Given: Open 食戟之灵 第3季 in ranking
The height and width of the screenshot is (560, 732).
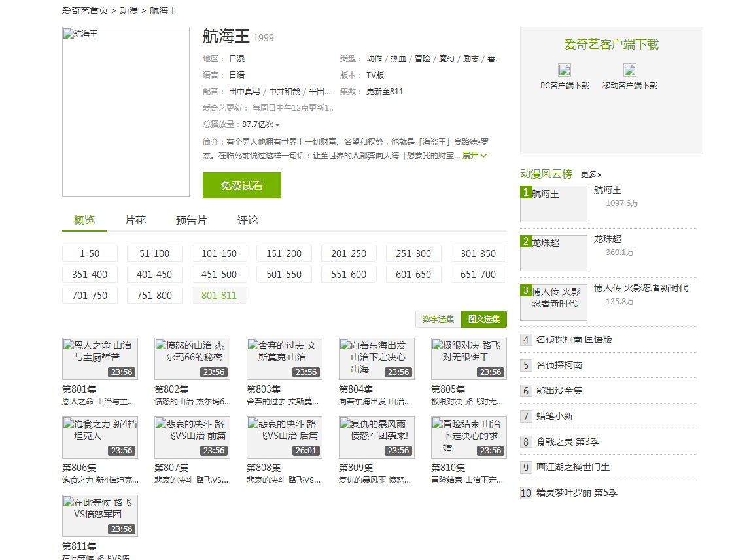Looking at the screenshot, I should point(568,442).
